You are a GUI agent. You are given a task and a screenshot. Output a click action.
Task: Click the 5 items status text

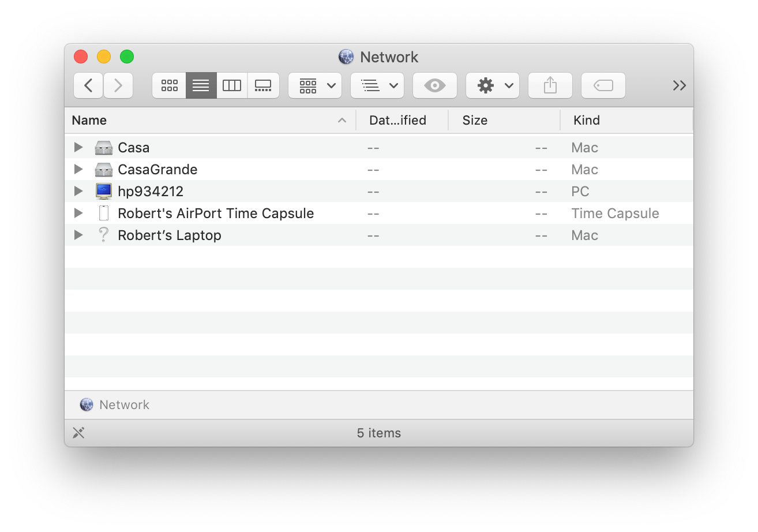pyautogui.click(x=379, y=433)
